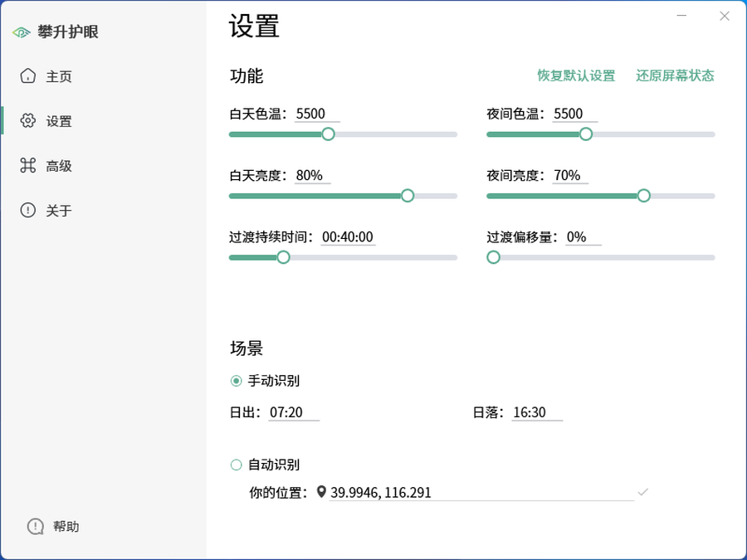The height and width of the screenshot is (560, 747).
Task: Click the 日出 time input field
Action: (x=294, y=412)
